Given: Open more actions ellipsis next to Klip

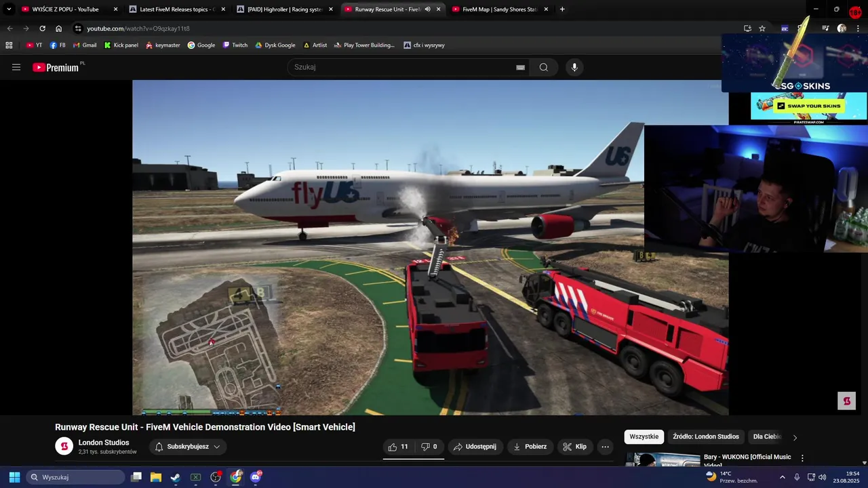Looking at the screenshot, I should (605, 447).
